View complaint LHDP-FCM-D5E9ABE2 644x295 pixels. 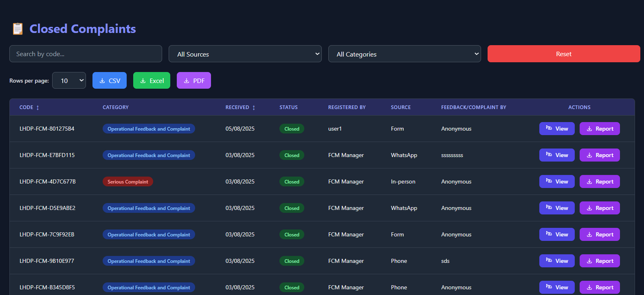[x=556, y=208]
